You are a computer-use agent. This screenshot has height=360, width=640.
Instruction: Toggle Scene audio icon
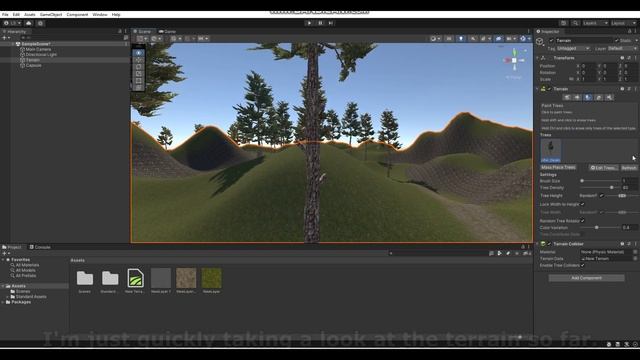click(473, 38)
